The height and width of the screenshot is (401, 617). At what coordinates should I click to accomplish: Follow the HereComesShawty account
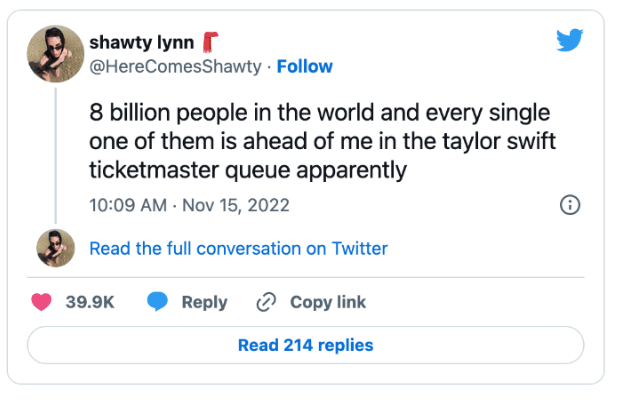coord(304,67)
